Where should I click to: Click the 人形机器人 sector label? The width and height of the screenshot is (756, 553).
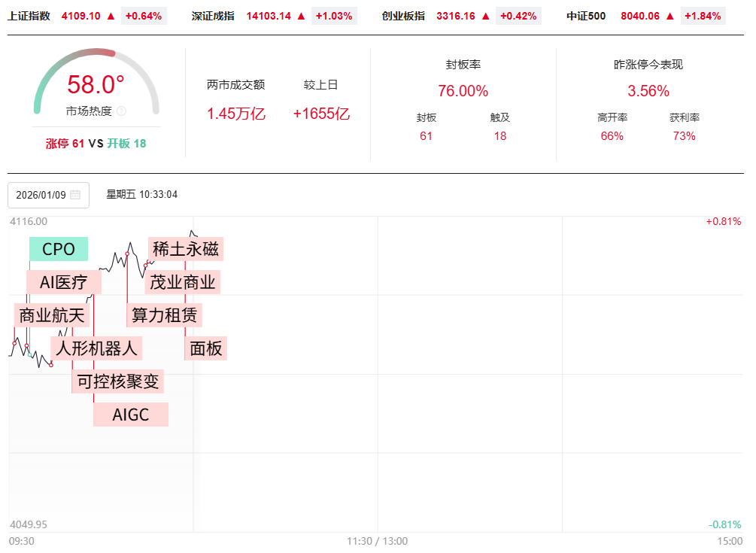pyautogui.click(x=98, y=348)
